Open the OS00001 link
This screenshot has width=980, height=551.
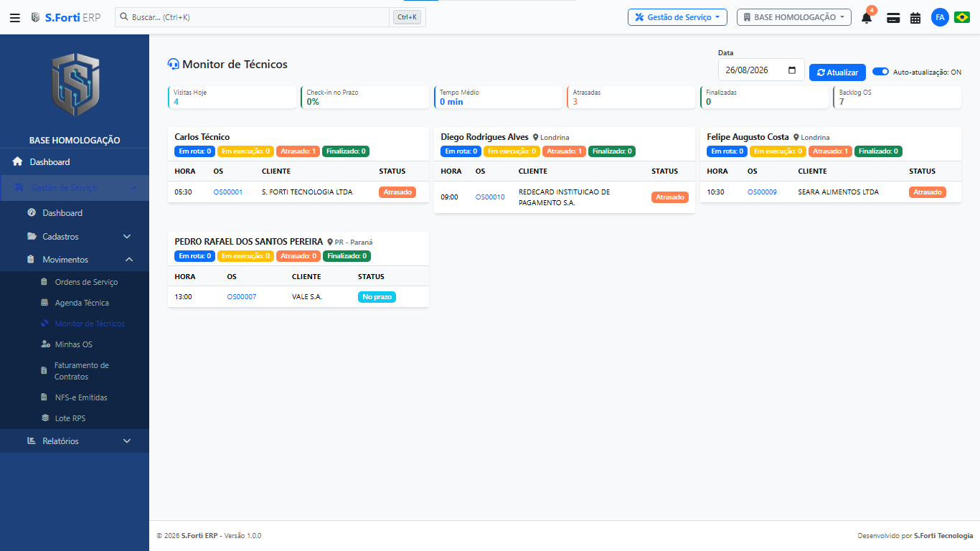(x=228, y=192)
